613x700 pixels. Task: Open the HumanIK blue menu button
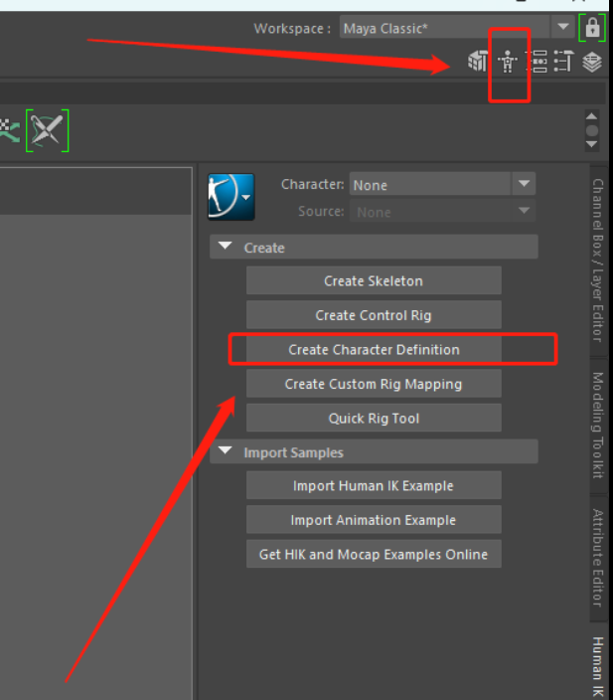point(231,197)
